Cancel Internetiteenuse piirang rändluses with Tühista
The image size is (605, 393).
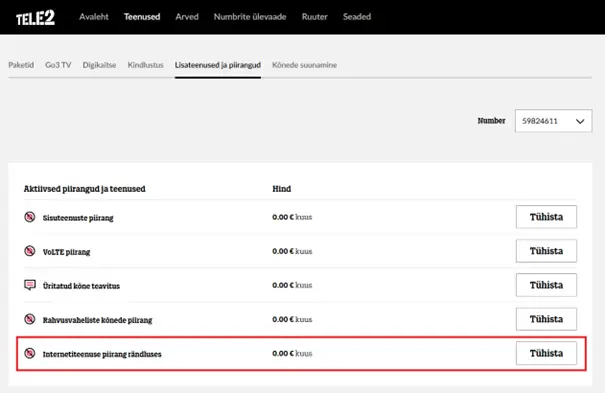tap(546, 353)
